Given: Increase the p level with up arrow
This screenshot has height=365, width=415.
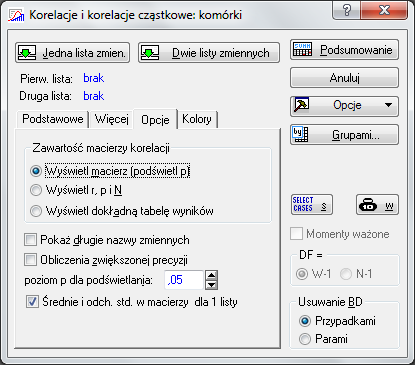Looking at the screenshot, I should pyautogui.click(x=212, y=275).
